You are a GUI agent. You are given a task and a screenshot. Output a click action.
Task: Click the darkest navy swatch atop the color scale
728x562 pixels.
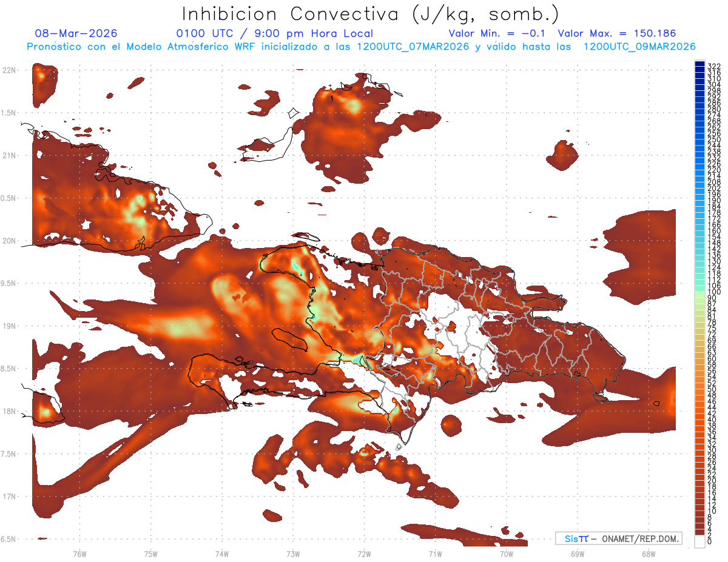coord(699,64)
